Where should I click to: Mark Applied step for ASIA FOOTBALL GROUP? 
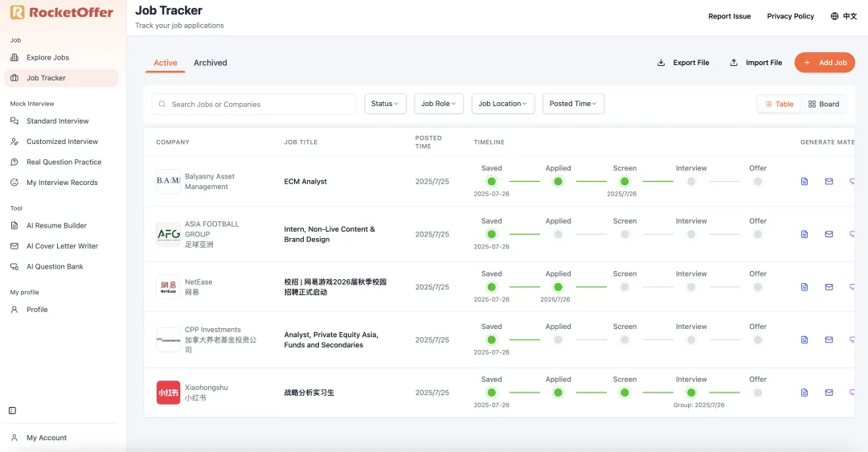pos(558,234)
